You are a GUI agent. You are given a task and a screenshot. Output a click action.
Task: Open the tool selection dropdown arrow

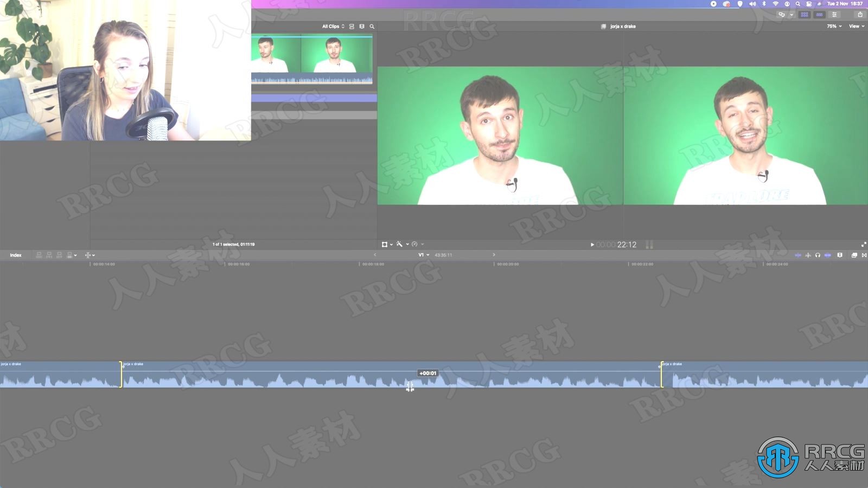click(x=94, y=255)
